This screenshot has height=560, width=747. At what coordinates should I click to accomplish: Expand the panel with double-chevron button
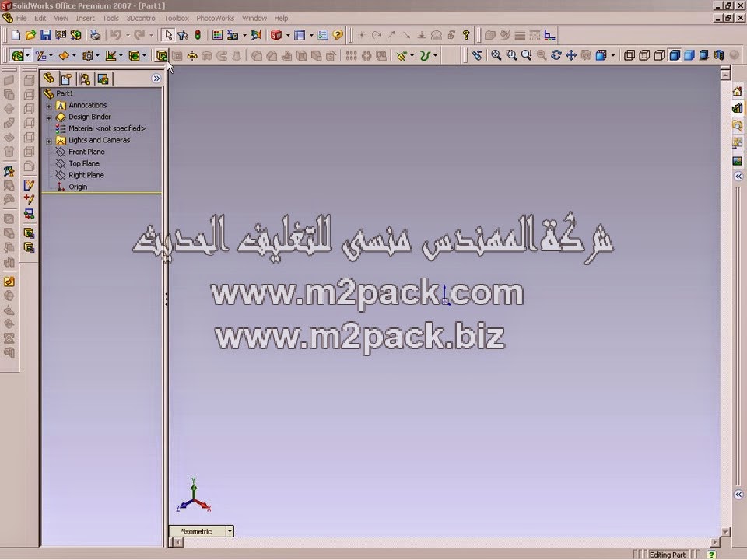click(x=156, y=79)
